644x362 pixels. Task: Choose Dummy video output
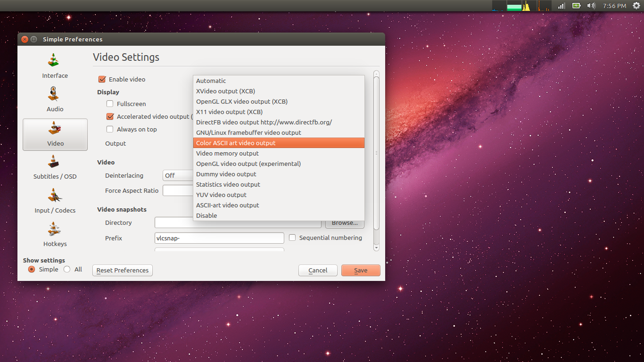pyautogui.click(x=279, y=174)
